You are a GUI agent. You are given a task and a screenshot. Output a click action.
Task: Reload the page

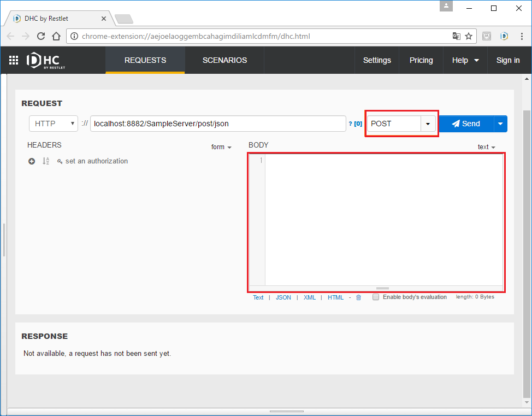pyautogui.click(x=41, y=36)
